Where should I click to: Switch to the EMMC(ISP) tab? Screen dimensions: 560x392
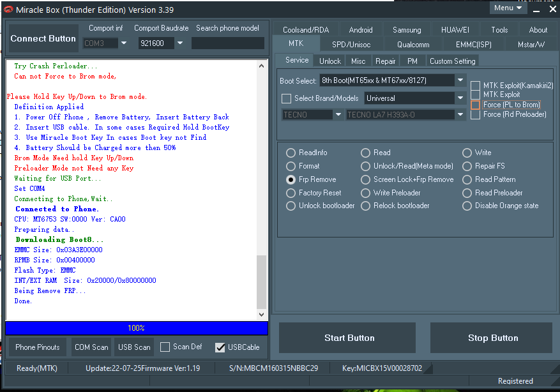tap(474, 45)
